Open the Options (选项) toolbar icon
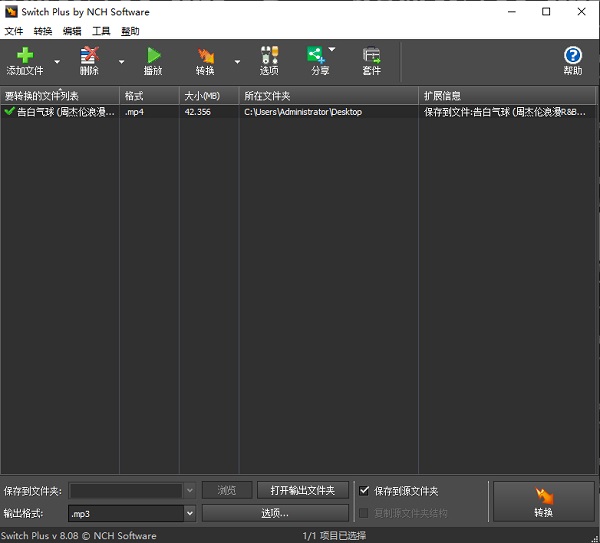 269,55
